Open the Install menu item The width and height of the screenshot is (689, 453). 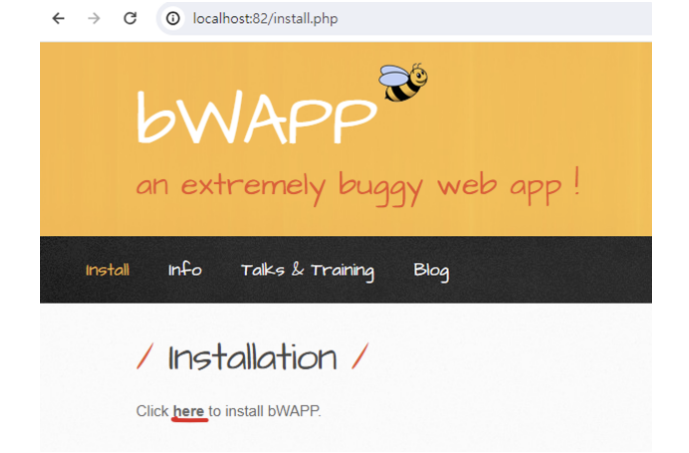click(x=107, y=270)
